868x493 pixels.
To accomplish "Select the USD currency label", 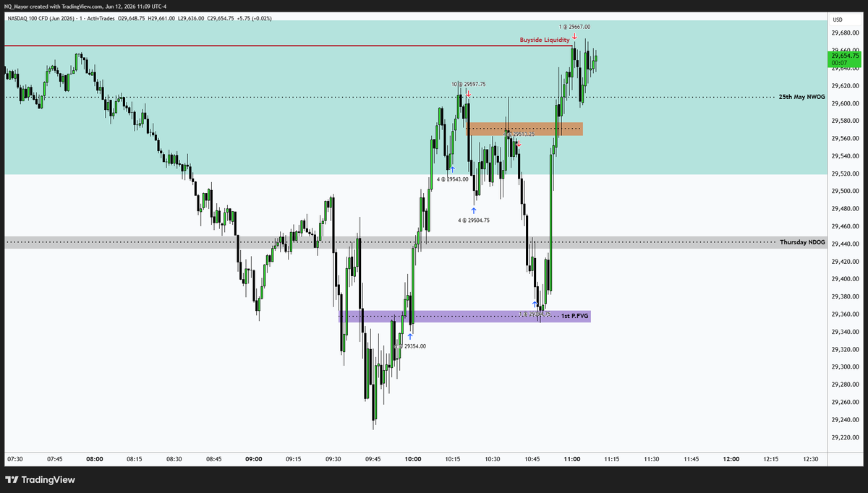I will [838, 20].
